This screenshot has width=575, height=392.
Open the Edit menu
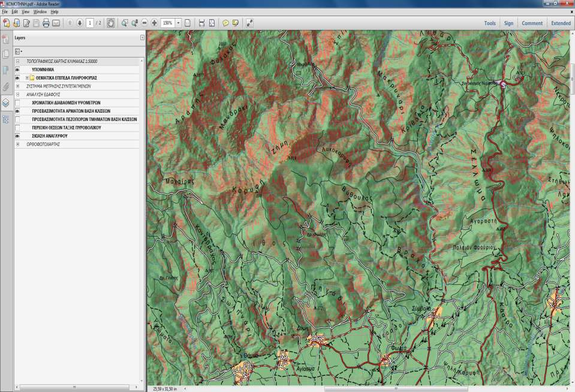tap(14, 12)
